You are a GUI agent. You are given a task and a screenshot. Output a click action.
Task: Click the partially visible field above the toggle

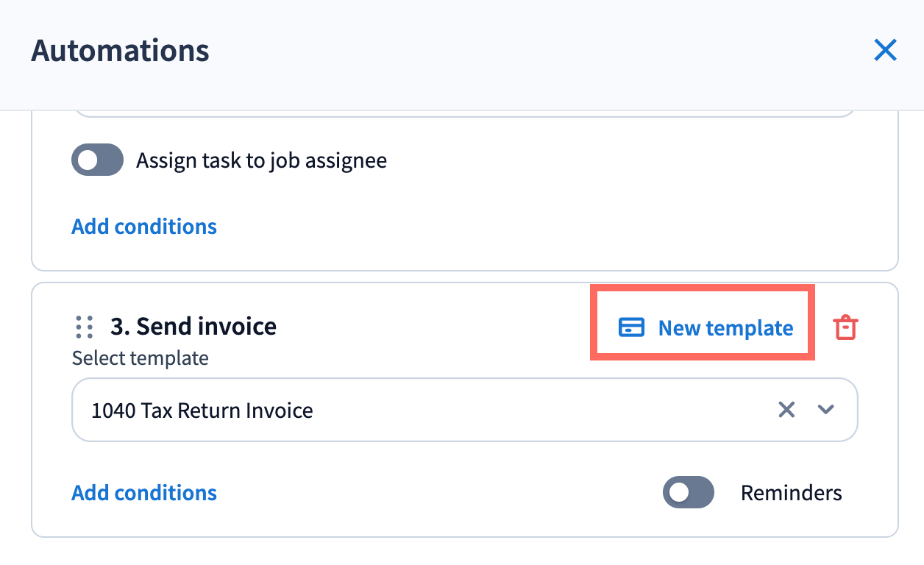463,113
